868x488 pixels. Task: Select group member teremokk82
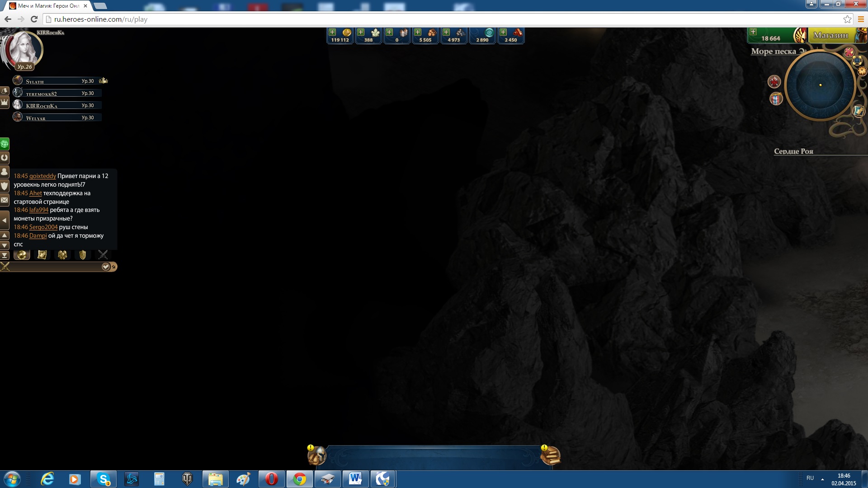coord(57,93)
